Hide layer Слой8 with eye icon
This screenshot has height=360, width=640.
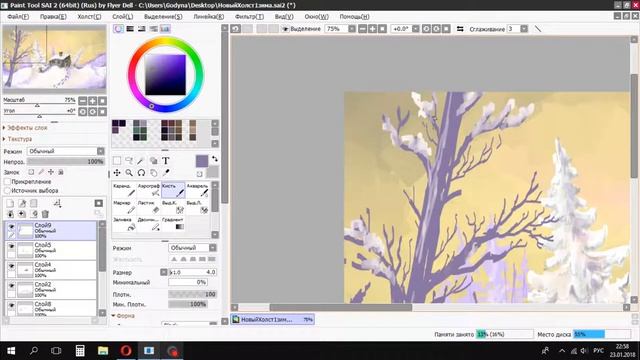11,305
